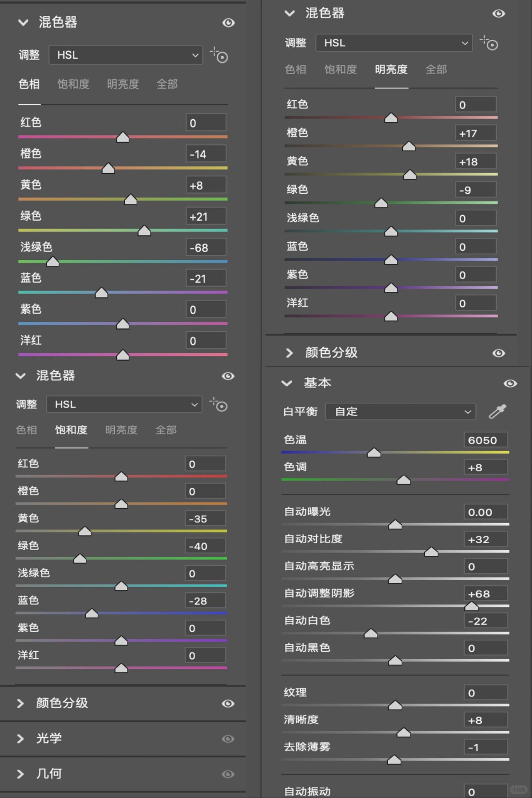Click the 浅绿色 hue value field showing -68
This screenshot has width=532, height=798.
click(206, 248)
